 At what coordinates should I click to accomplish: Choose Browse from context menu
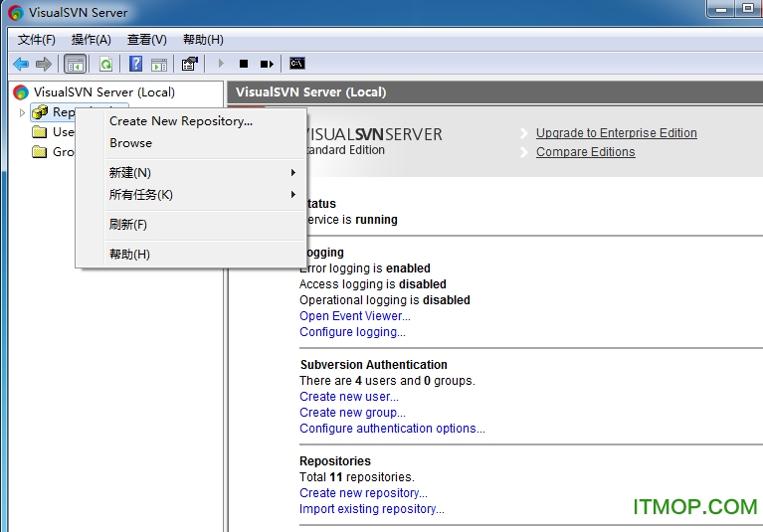(130, 143)
